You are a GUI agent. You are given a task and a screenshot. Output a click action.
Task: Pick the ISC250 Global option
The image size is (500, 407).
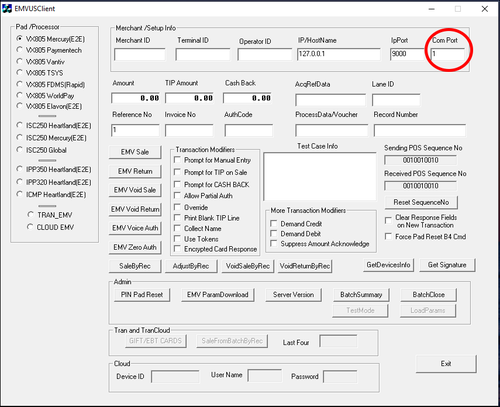point(42,150)
